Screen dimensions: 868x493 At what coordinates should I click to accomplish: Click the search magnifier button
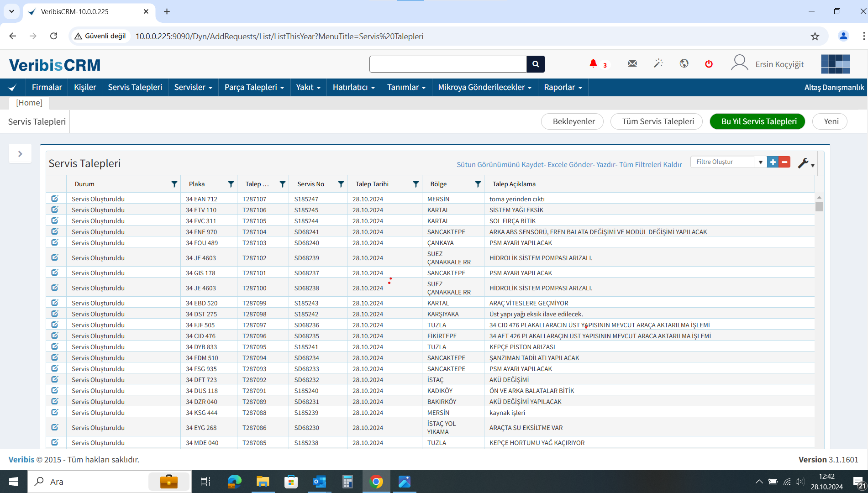click(x=536, y=64)
